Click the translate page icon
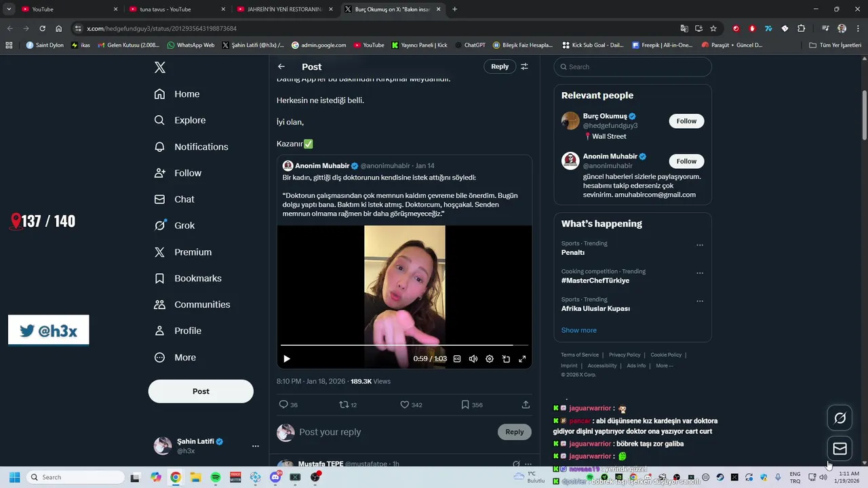 click(x=684, y=28)
